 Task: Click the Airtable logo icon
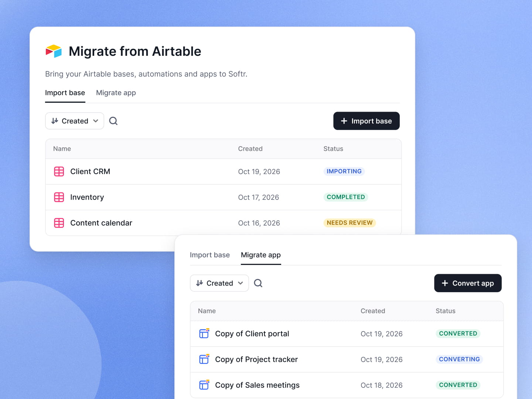54,51
